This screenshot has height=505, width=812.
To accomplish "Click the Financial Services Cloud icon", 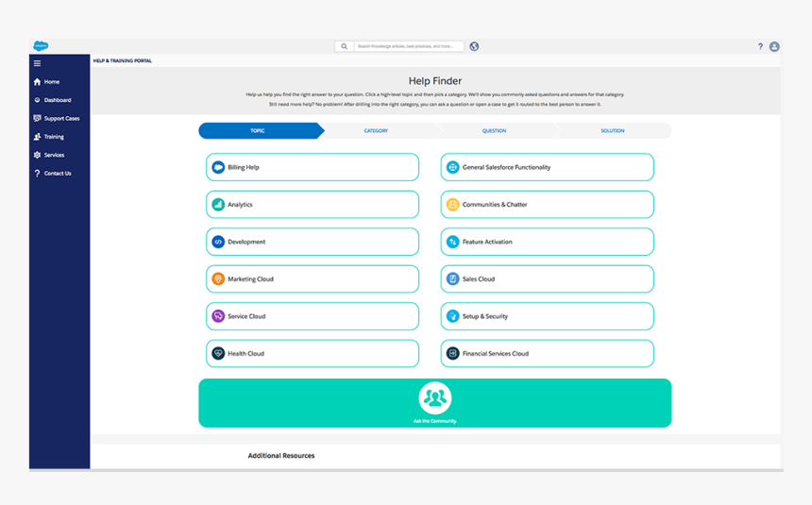I will click(x=453, y=354).
